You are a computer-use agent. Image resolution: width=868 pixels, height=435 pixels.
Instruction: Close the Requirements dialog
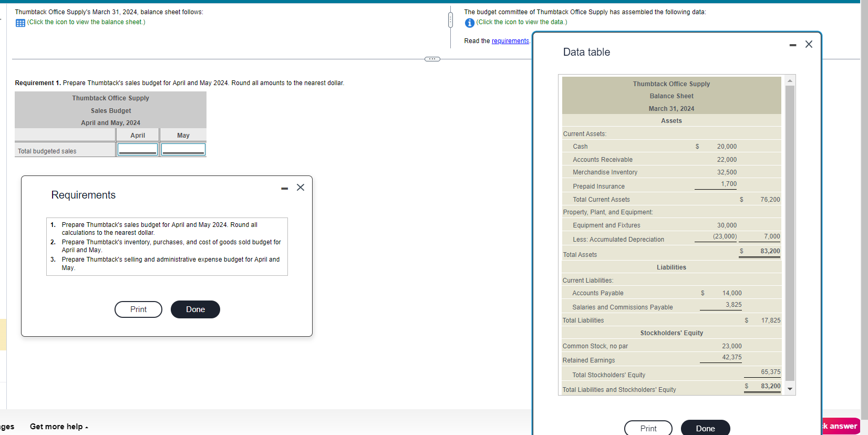click(301, 188)
